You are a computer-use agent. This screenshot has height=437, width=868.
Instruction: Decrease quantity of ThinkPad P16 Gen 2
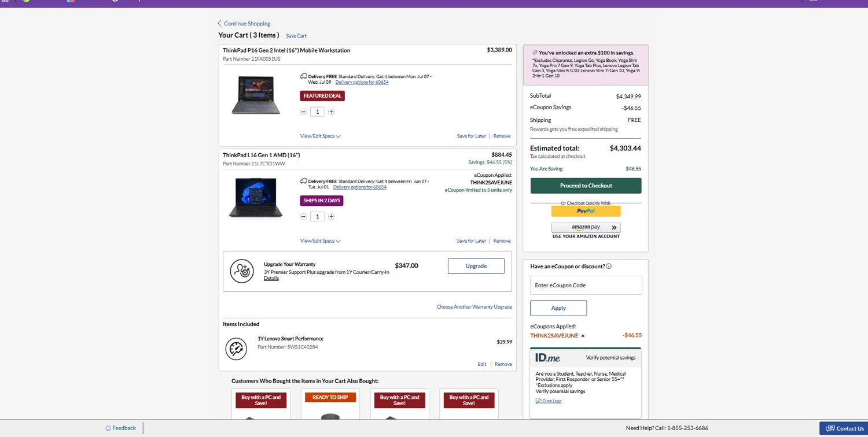pos(303,112)
